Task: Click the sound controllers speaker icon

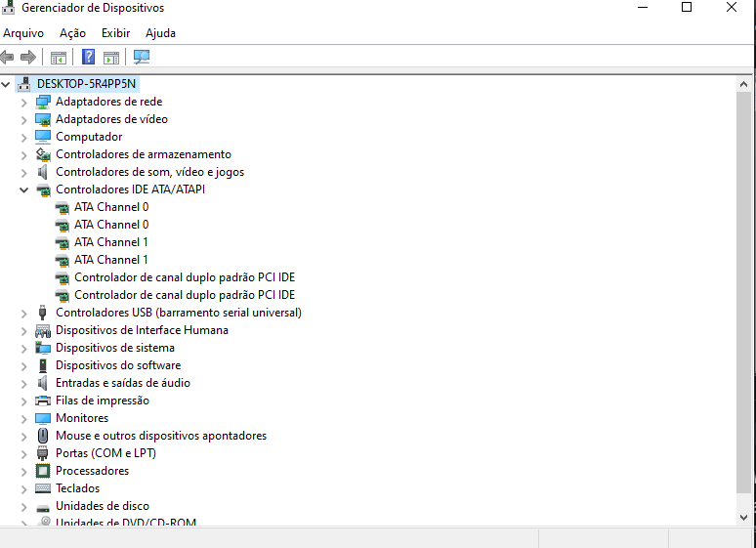Action: (x=43, y=172)
